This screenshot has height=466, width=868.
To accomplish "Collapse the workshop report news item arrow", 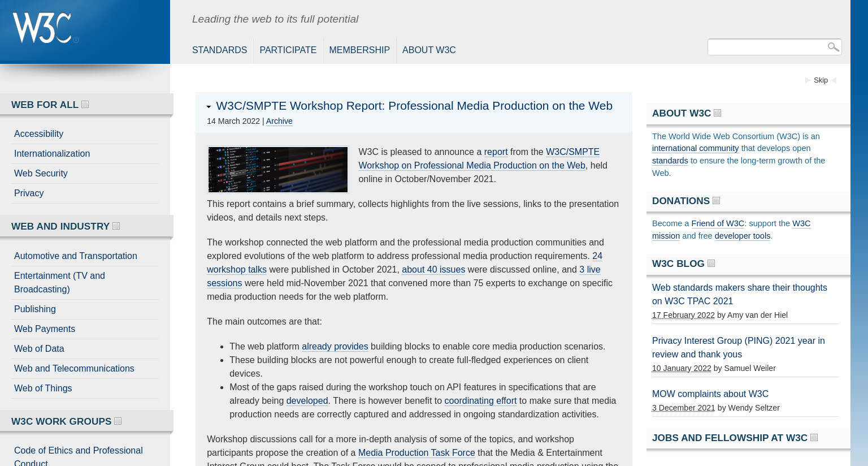I will pyautogui.click(x=209, y=107).
